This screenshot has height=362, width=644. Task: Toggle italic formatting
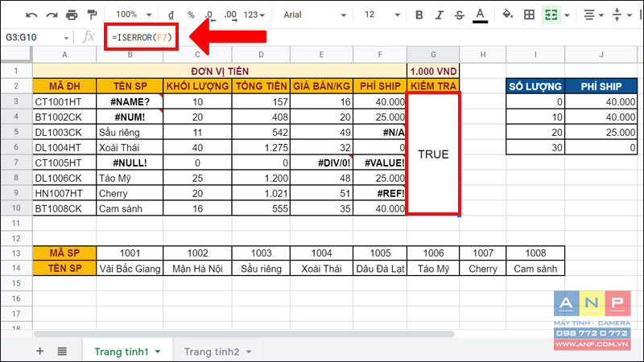(x=440, y=15)
